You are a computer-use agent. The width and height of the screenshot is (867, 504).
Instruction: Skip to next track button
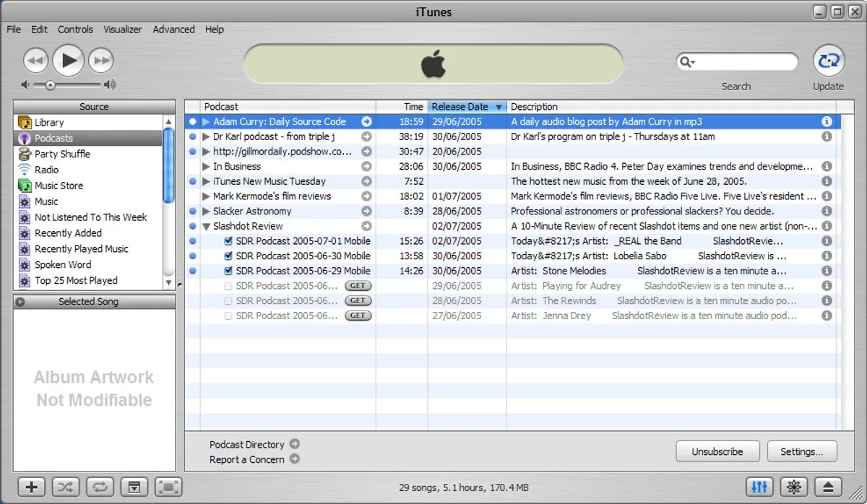click(101, 61)
